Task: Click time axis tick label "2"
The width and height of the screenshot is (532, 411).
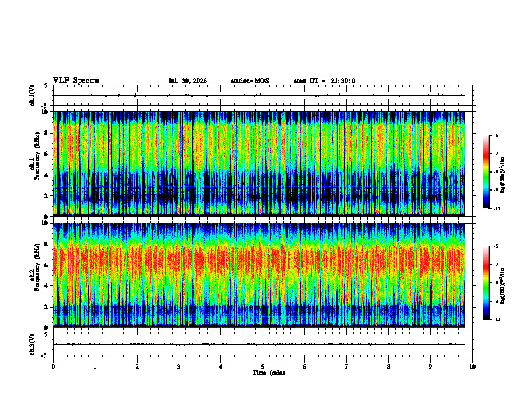Action: pos(137,367)
